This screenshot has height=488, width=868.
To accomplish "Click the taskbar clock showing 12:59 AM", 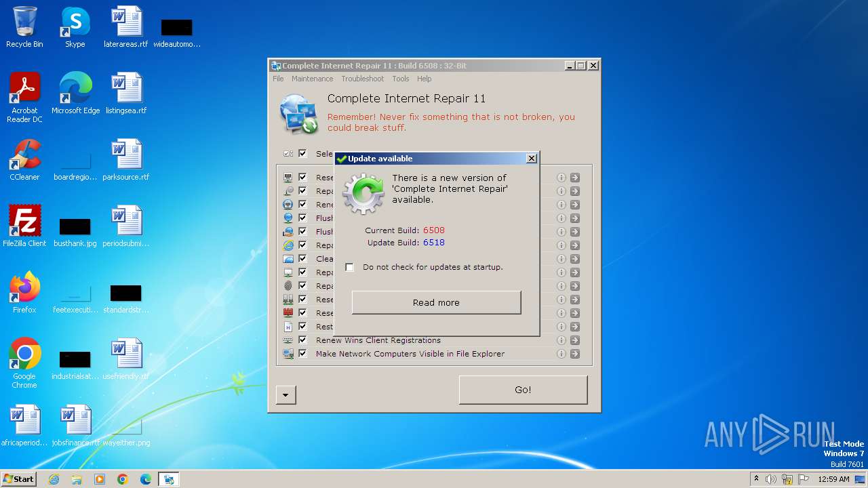I will pos(833,479).
